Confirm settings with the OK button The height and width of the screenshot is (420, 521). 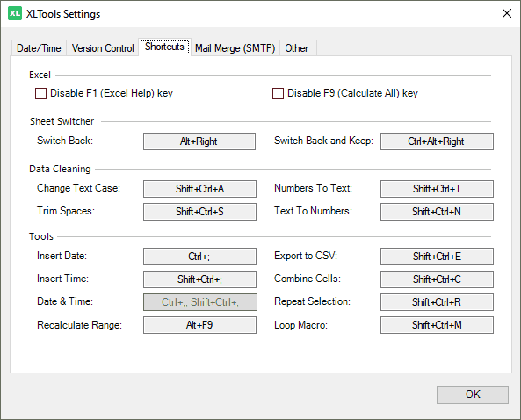(x=473, y=395)
